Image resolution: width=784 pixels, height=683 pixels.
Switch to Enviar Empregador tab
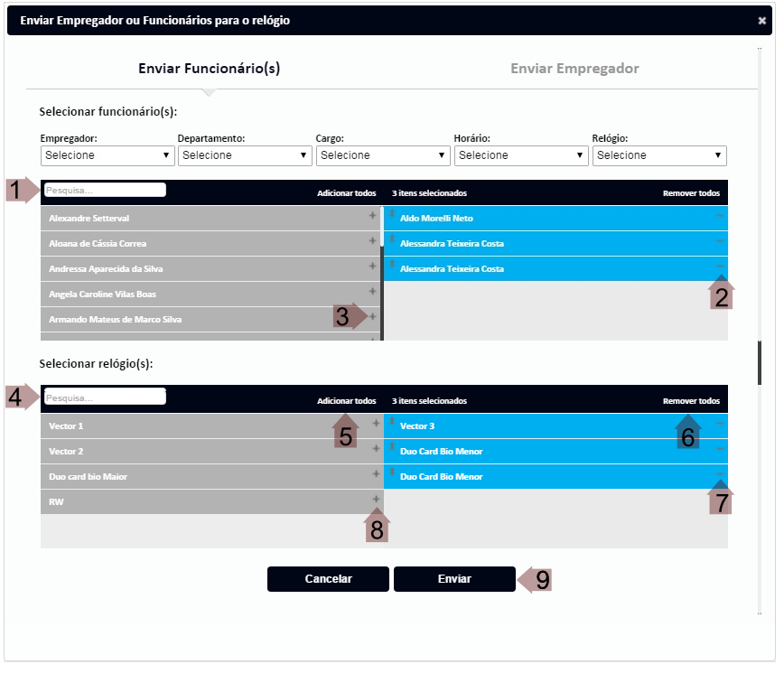click(574, 69)
